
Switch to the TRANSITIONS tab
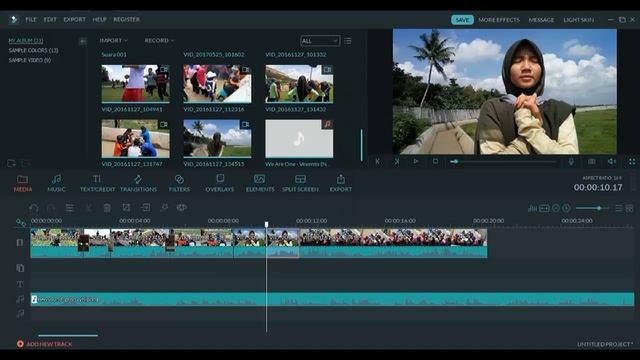(138, 183)
